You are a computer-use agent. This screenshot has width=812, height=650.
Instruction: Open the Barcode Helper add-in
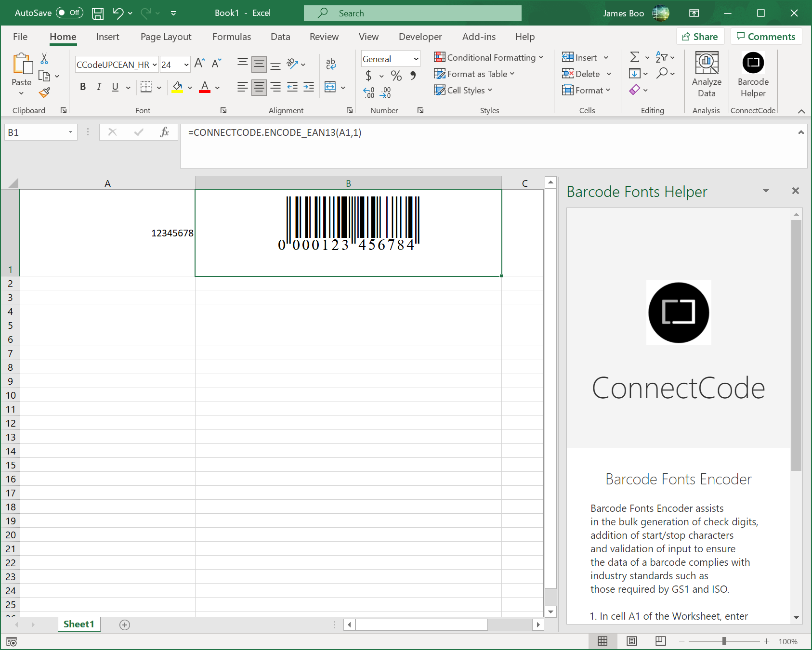tap(753, 75)
